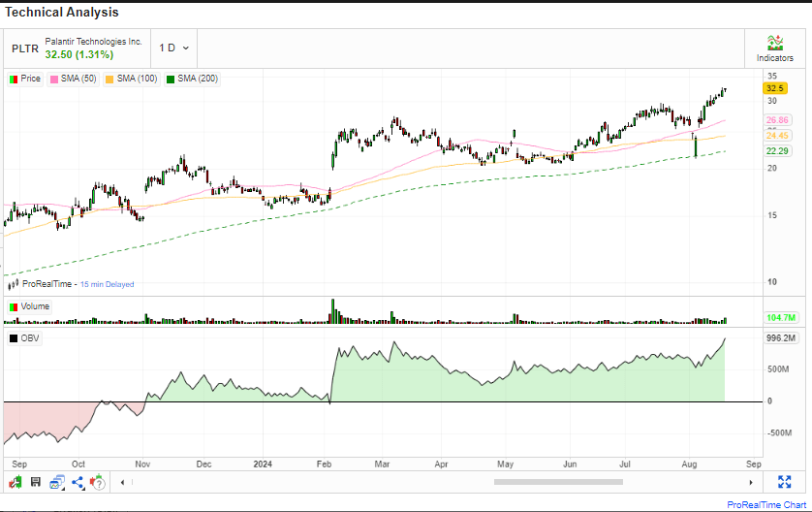Viewport: 812px width, 512px height.
Task: Click the horizontal timeline scrollbar handle
Action: pos(558,482)
